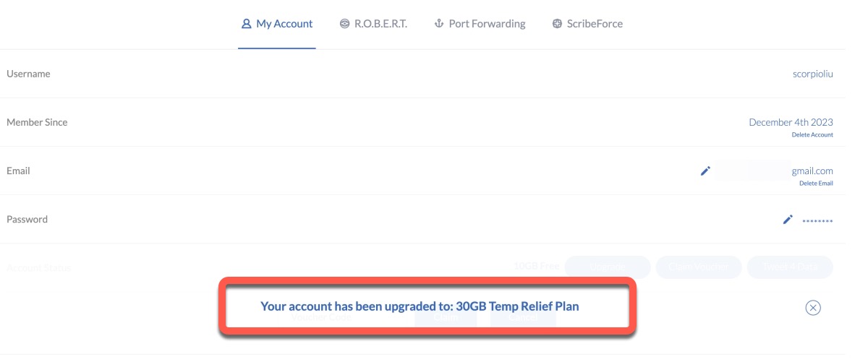Viewport: 868px width, 362px height.
Task: Click the December 4th 2023 date
Action: [791, 122]
